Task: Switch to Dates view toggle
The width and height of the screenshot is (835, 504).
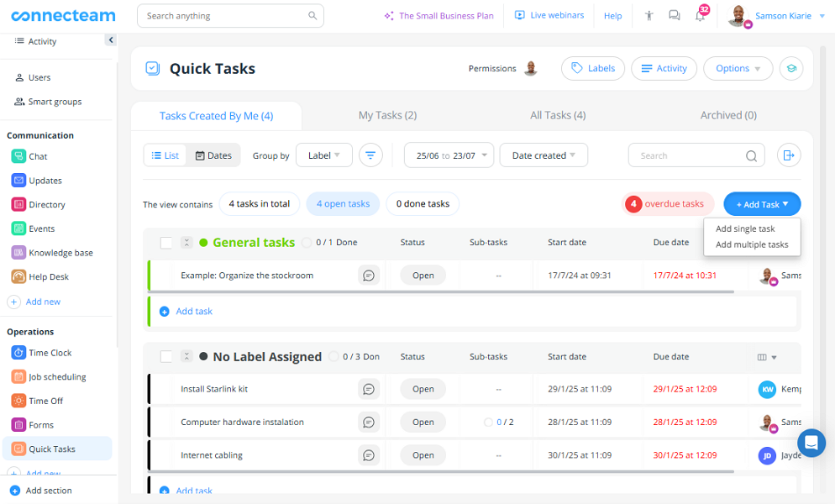Action: 213,155
